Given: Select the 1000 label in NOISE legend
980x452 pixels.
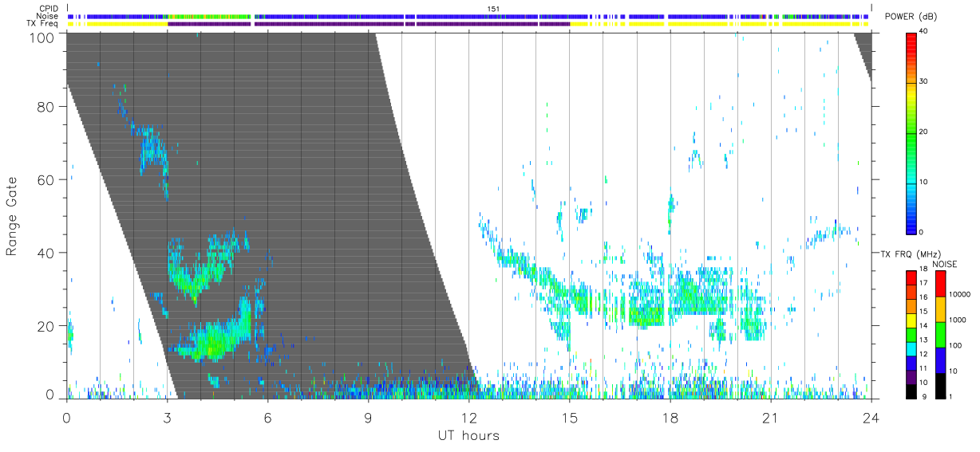Looking at the screenshot, I should point(959,320).
